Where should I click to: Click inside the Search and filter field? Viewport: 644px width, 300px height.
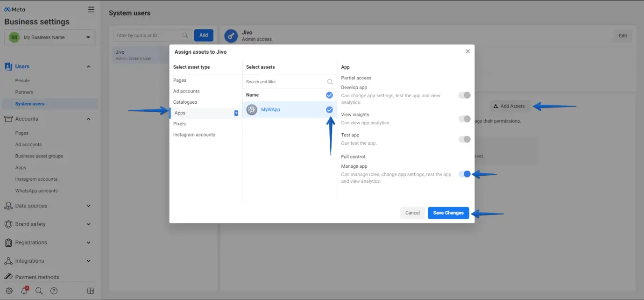[x=285, y=82]
